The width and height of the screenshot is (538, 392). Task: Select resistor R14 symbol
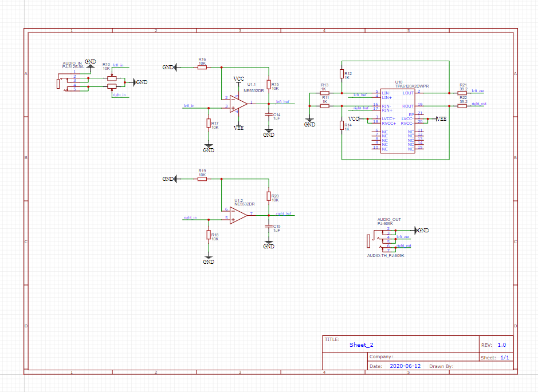341,125
